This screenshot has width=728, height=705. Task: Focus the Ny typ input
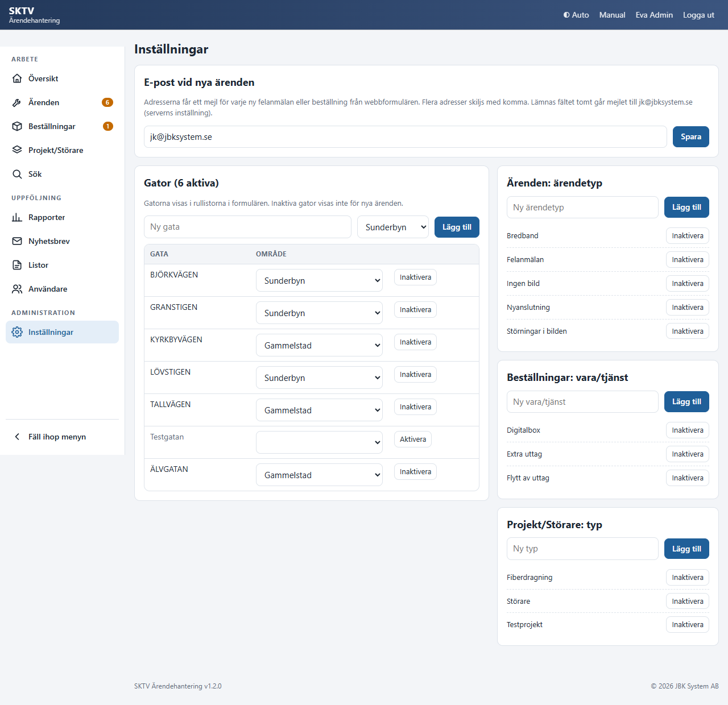click(x=582, y=549)
